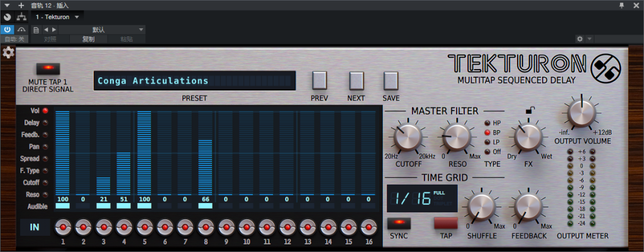This screenshot has width=644, height=252.
Task: Select the Pan parameter row
Action: (36, 146)
